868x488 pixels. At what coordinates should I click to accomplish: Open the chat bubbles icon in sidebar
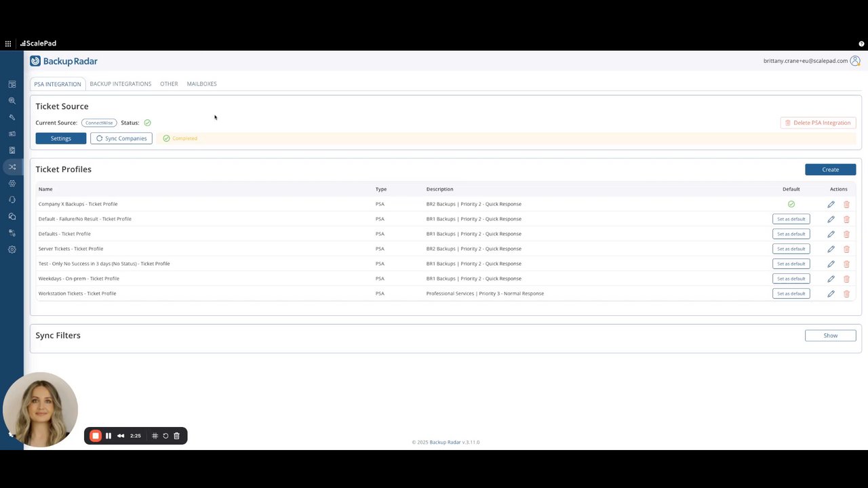(12, 216)
